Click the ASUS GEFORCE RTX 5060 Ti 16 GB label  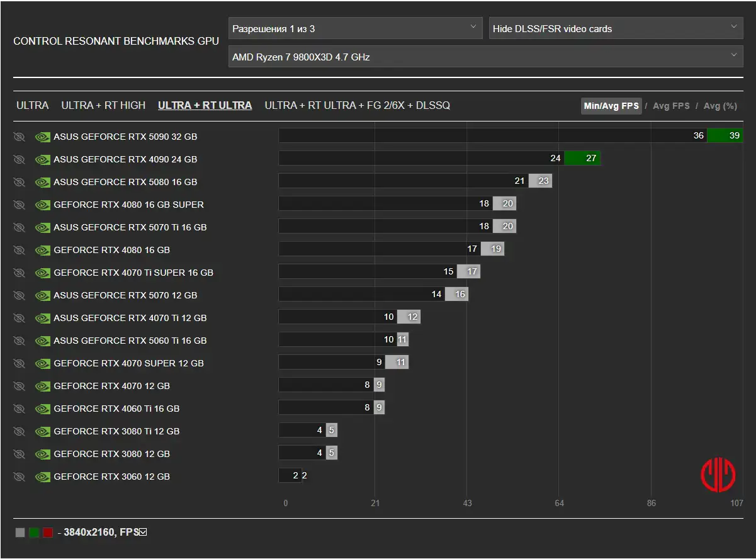(x=130, y=341)
